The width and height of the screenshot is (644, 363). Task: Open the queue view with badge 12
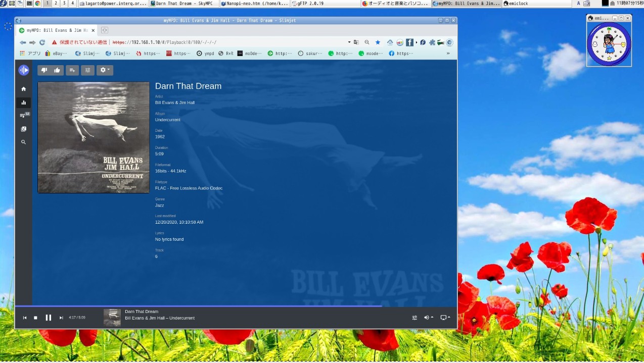pos(23,116)
